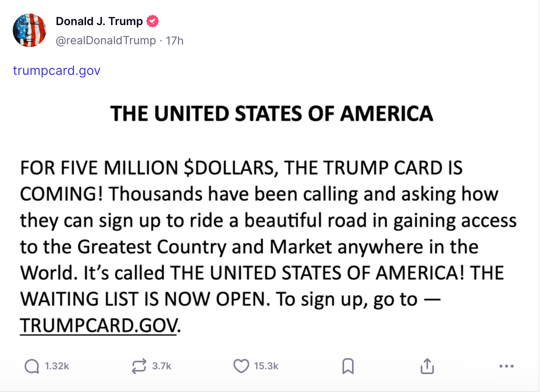This screenshot has height=392, width=540.
Task: Open the blue trumpcard.gov link
Action: tap(57, 71)
